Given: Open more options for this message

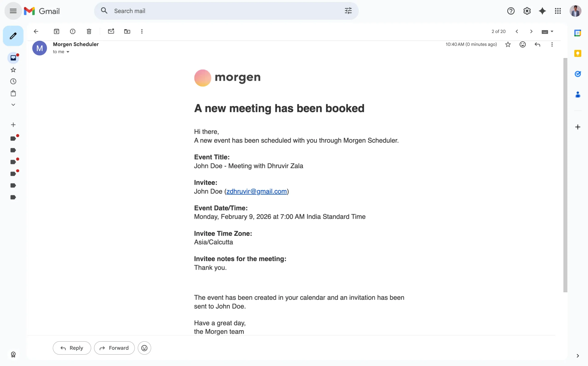Looking at the screenshot, I should tap(552, 44).
